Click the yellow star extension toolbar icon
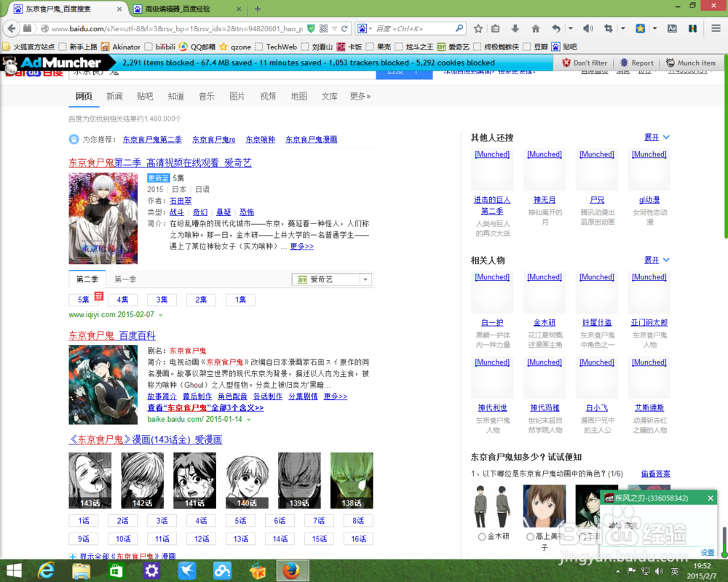728x582 pixels. pyautogui.click(x=640, y=28)
